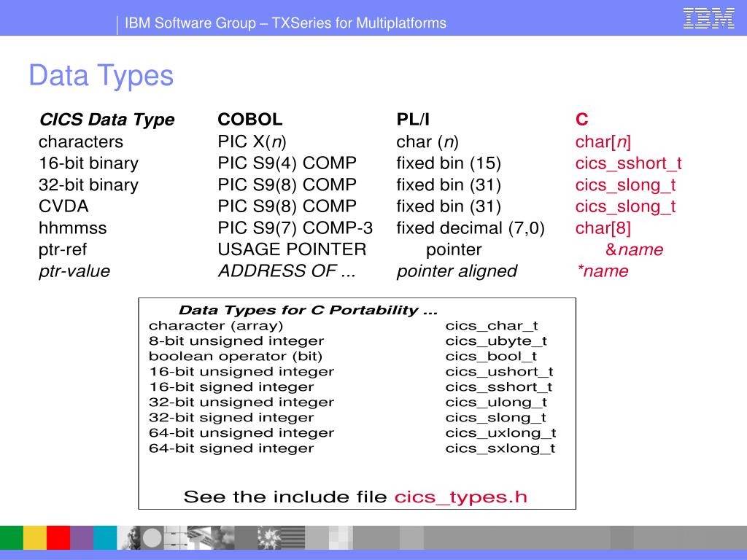Click the "characters" row label
The width and height of the screenshot is (747, 560).
click(x=81, y=141)
